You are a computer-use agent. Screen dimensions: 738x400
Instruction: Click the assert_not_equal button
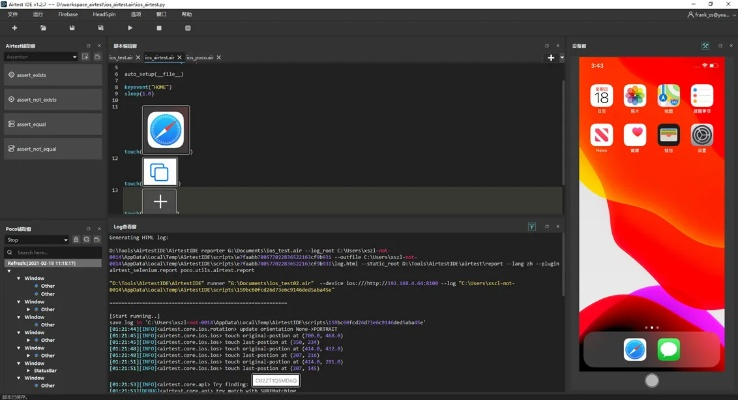52,149
